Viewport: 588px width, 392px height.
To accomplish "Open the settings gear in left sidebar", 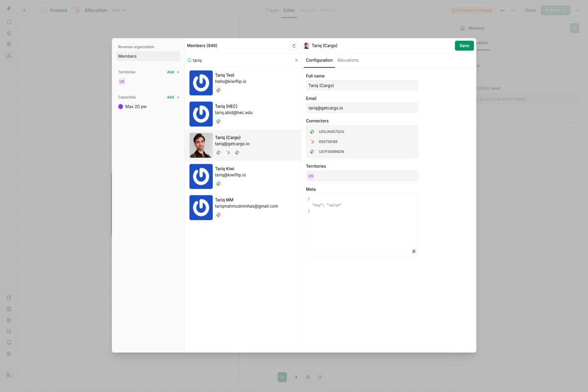I will click(9, 354).
